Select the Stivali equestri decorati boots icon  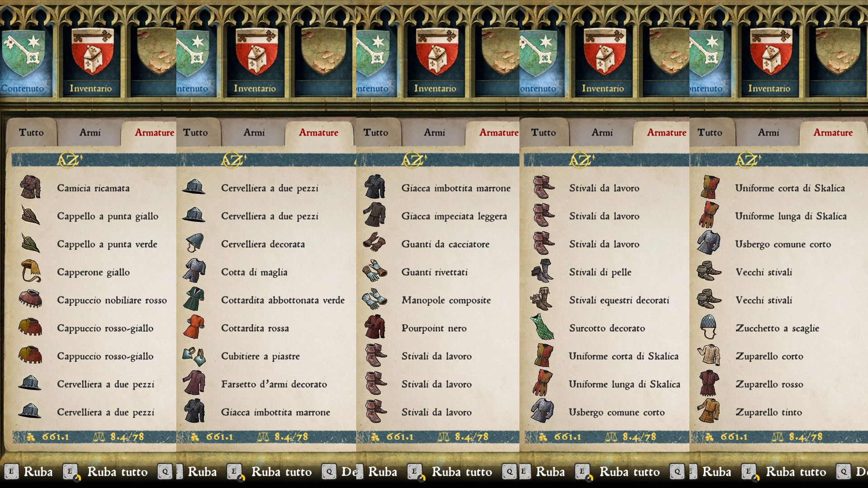[542, 300]
